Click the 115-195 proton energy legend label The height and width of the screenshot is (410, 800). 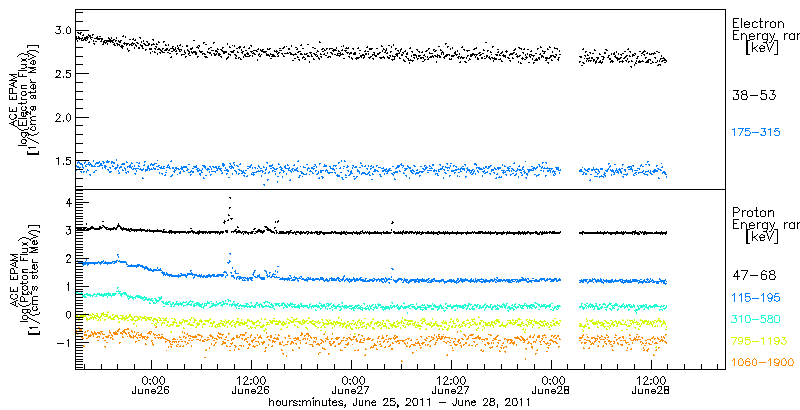click(x=756, y=300)
